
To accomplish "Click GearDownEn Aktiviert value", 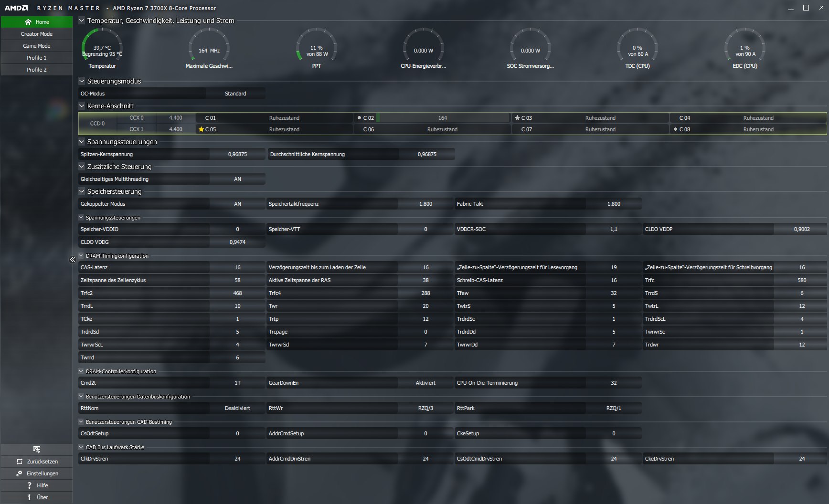I will pos(425,383).
